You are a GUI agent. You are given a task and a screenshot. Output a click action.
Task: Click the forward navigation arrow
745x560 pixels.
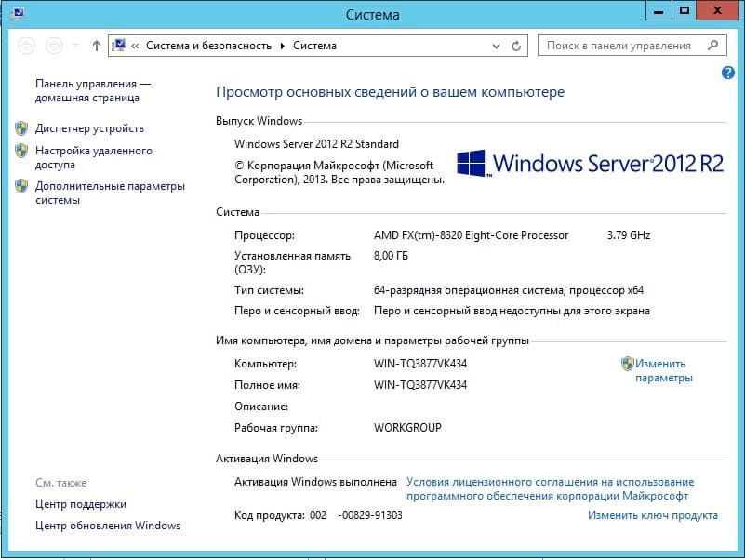coord(54,46)
